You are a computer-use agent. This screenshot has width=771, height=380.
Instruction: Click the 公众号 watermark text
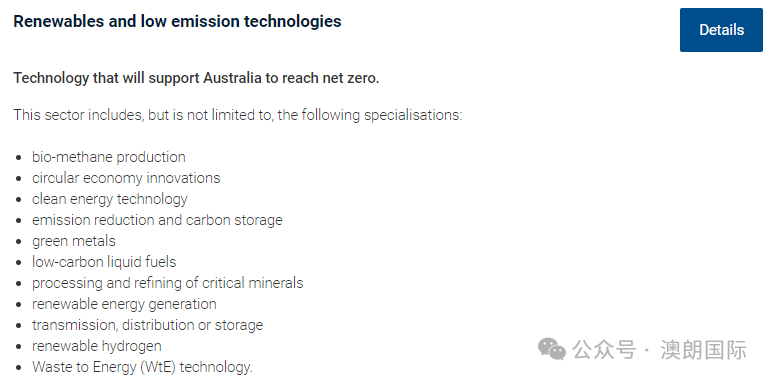(x=605, y=350)
